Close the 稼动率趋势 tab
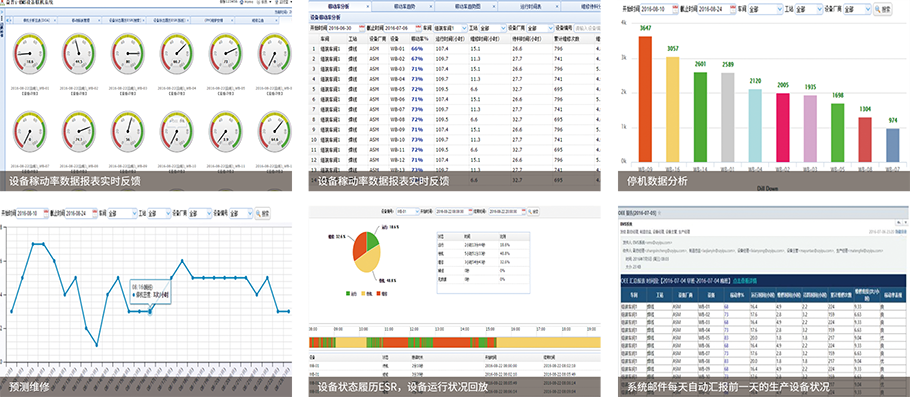 pyautogui.click(x=432, y=5)
